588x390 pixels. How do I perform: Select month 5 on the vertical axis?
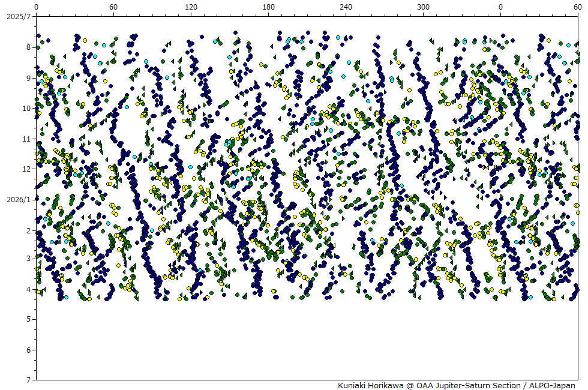pyautogui.click(x=28, y=320)
